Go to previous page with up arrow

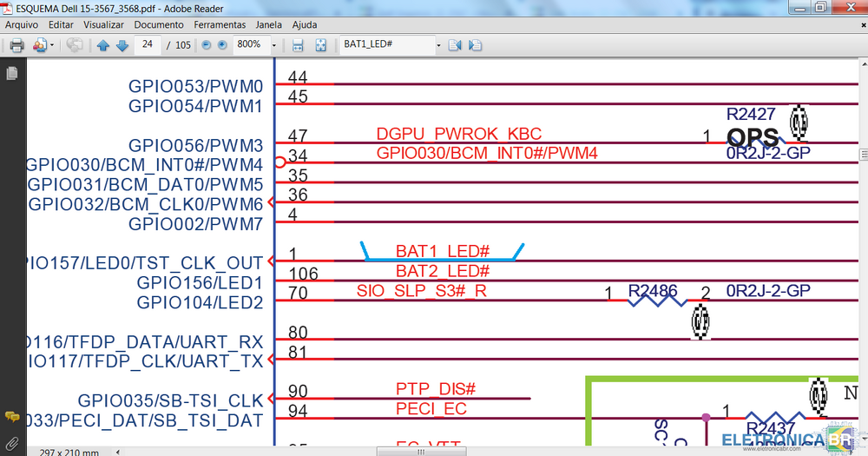pyautogui.click(x=103, y=45)
